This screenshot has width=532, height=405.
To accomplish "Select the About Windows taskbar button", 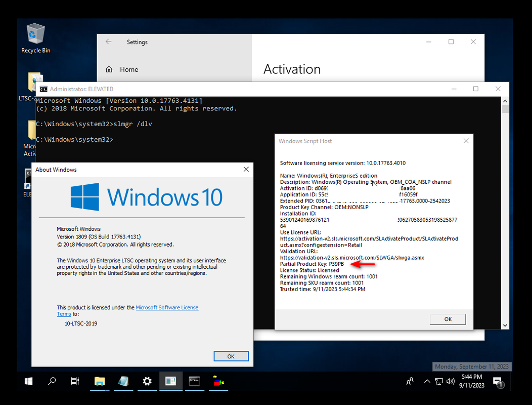I will (170, 382).
